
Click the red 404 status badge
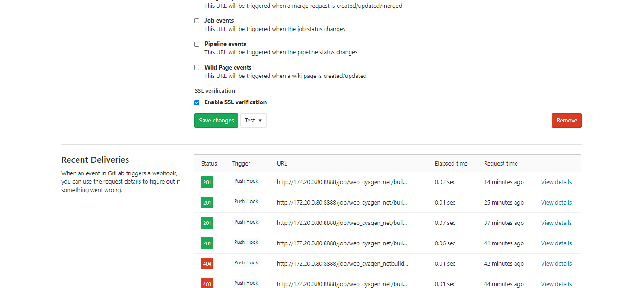point(207,264)
